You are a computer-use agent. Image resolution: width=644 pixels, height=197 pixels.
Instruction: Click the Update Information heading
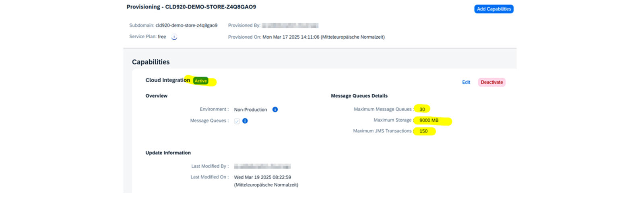[168, 153]
